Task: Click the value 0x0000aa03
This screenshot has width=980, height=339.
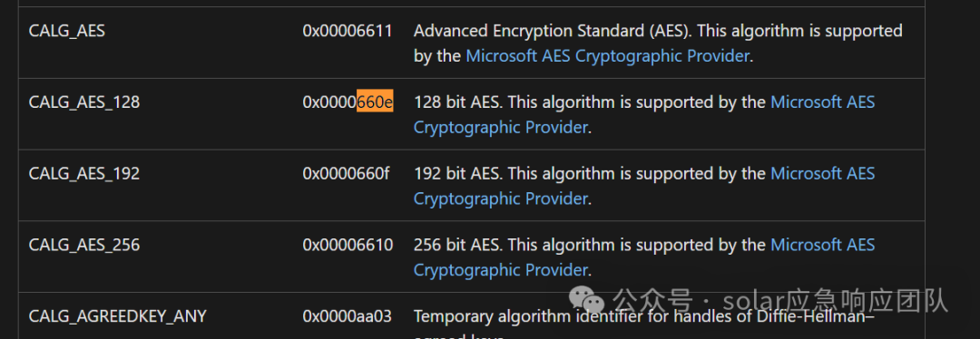Action: (348, 316)
